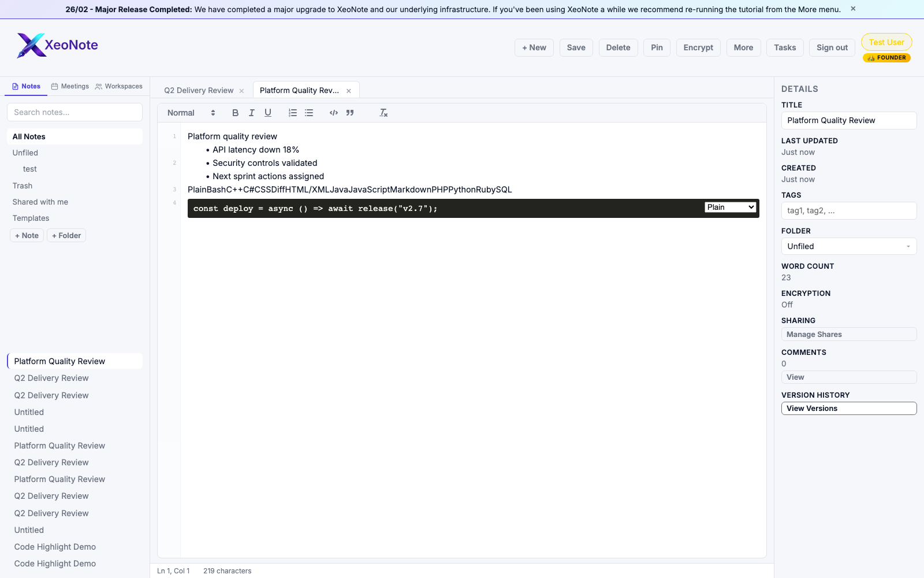The height and width of the screenshot is (578, 924).
Task: Open the Folder dropdown showing Unfiled
Action: (x=848, y=246)
